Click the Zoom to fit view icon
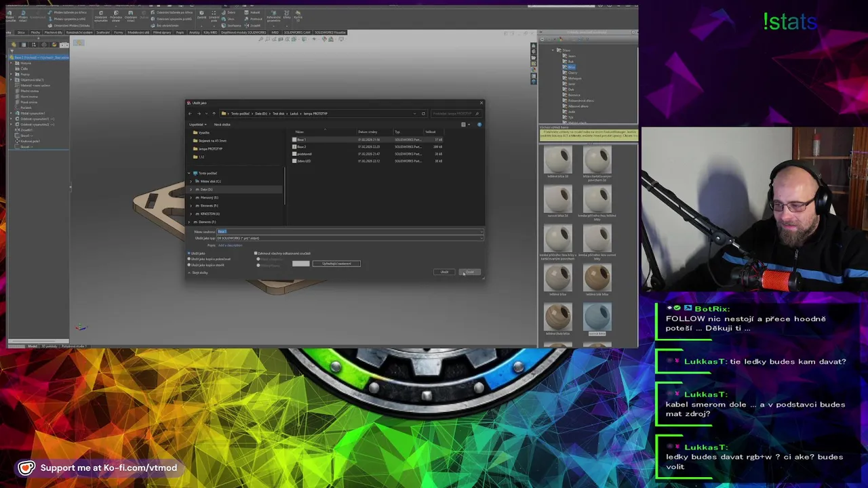Viewport: 868px width, 488px height. [x=261, y=39]
